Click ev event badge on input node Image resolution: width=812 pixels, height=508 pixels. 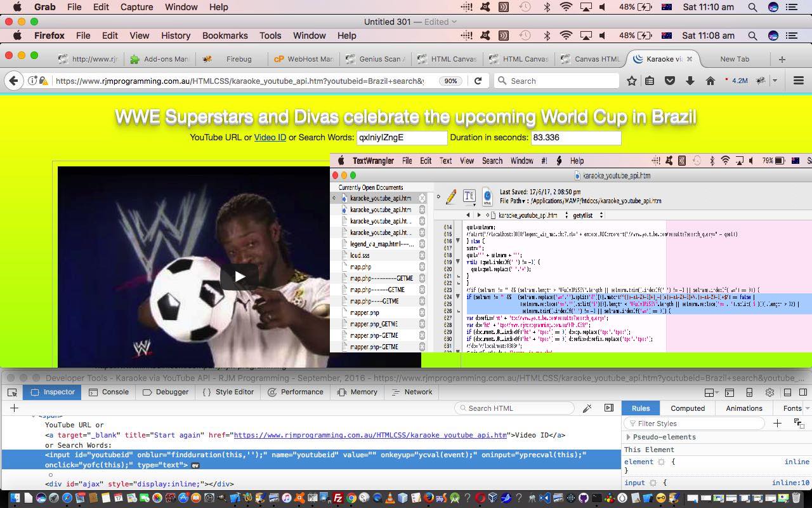(196, 465)
